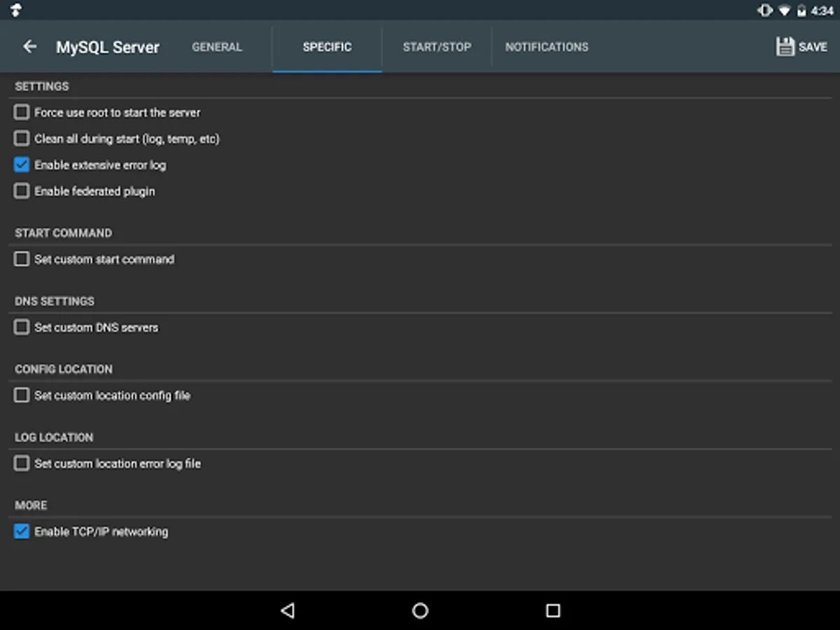
Task: Click the DNS SETTINGS section header
Action: [55, 301]
